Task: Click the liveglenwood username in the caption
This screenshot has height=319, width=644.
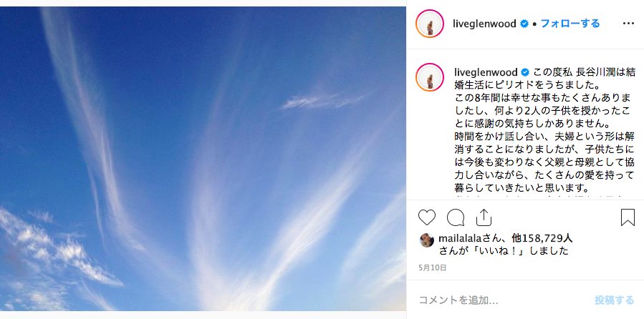Action: click(486, 72)
